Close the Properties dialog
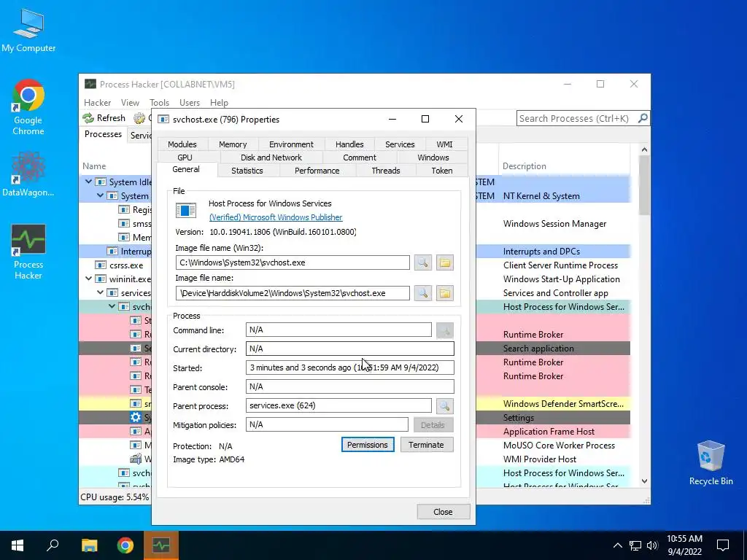This screenshot has height=560, width=747. pos(443,512)
